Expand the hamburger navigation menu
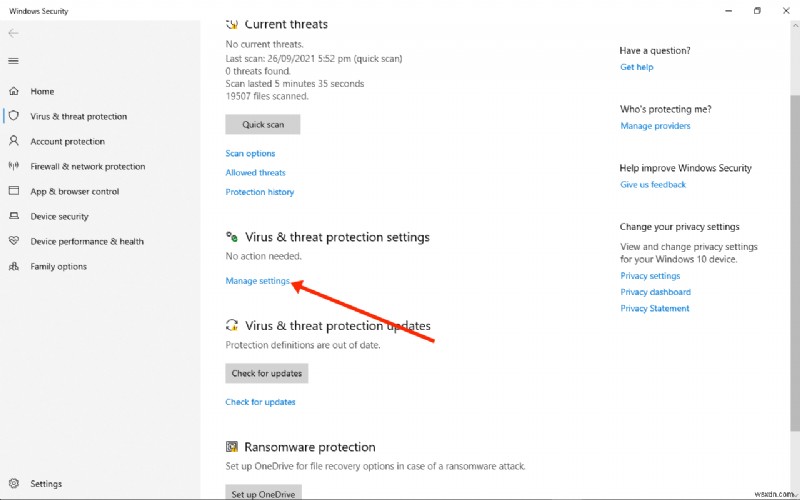Viewport: 800px width, 500px height. click(13, 60)
